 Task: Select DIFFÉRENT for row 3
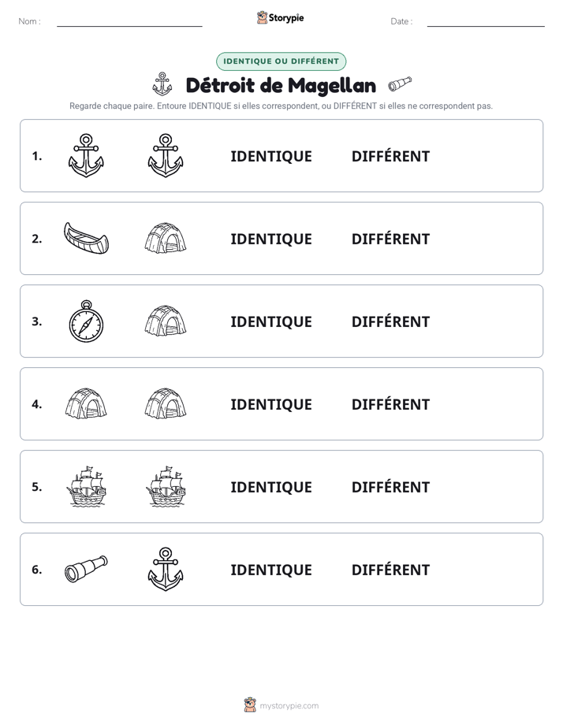[390, 321]
